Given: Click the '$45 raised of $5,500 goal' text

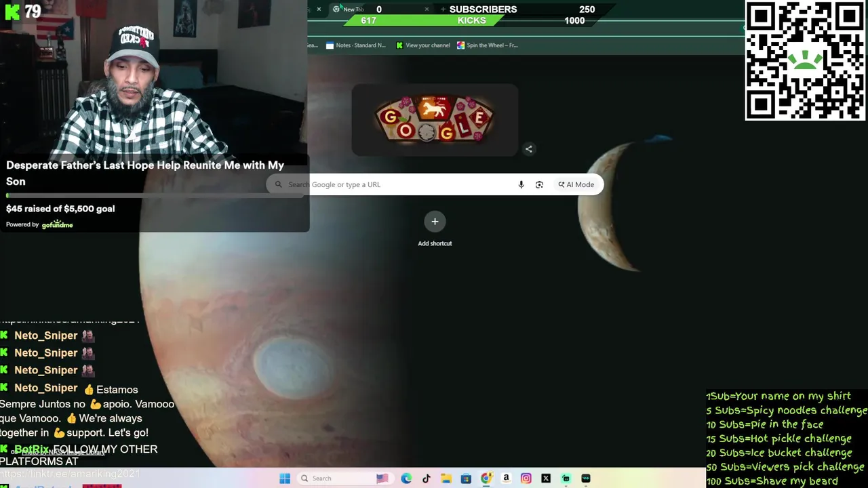Looking at the screenshot, I should coord(60,209).
